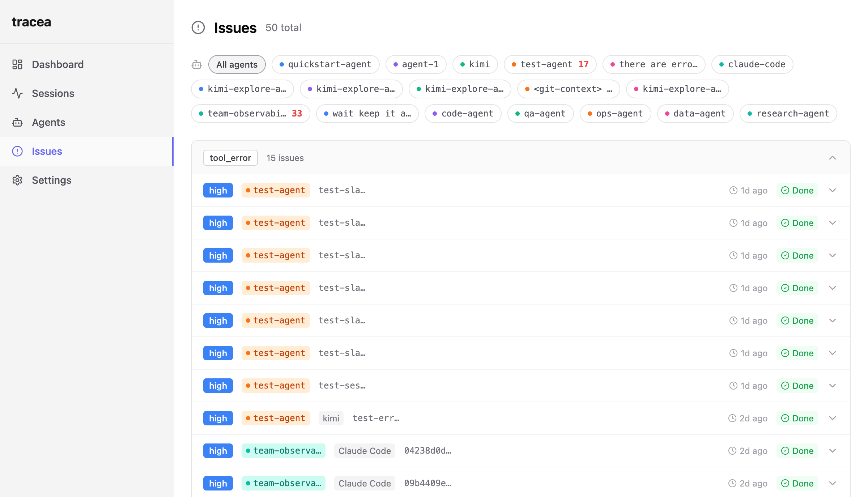Click the Issues header alert icon
The height and width of the screenshot is (497, 868).
(198, 27)
